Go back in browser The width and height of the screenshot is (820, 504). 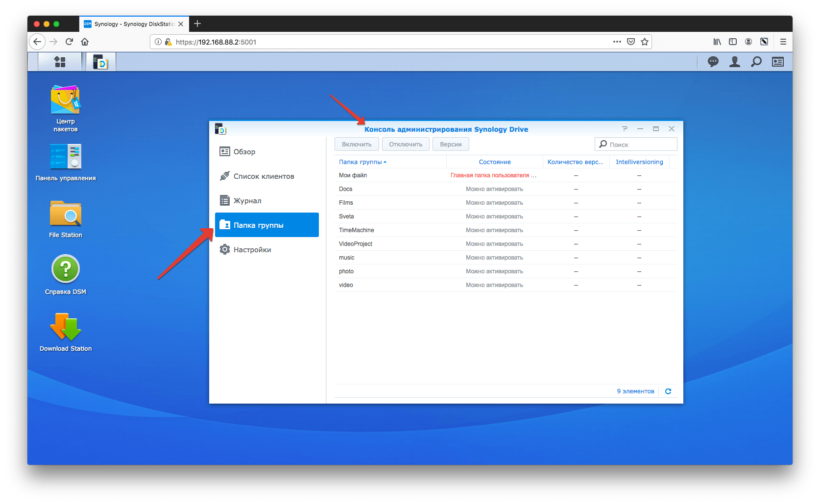[37, 42]
